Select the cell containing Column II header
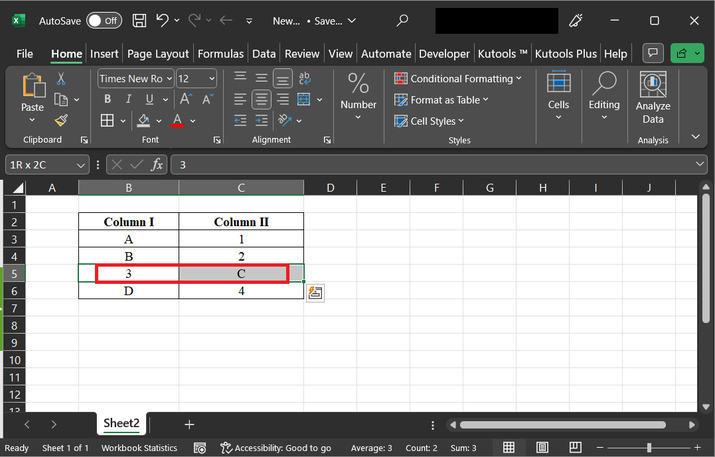This screenshot has width=715, height=457. [x=241, y=222]
